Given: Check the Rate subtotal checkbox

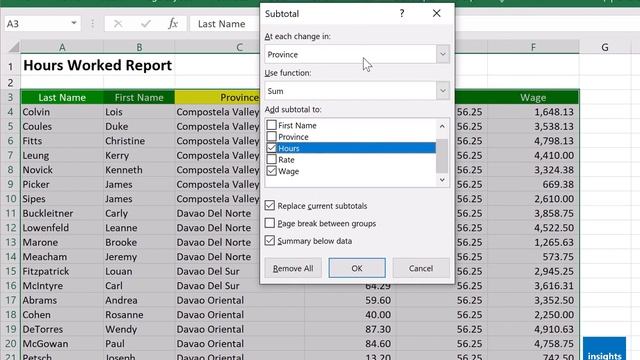Looking at the screenshot, I should [271, 159].
